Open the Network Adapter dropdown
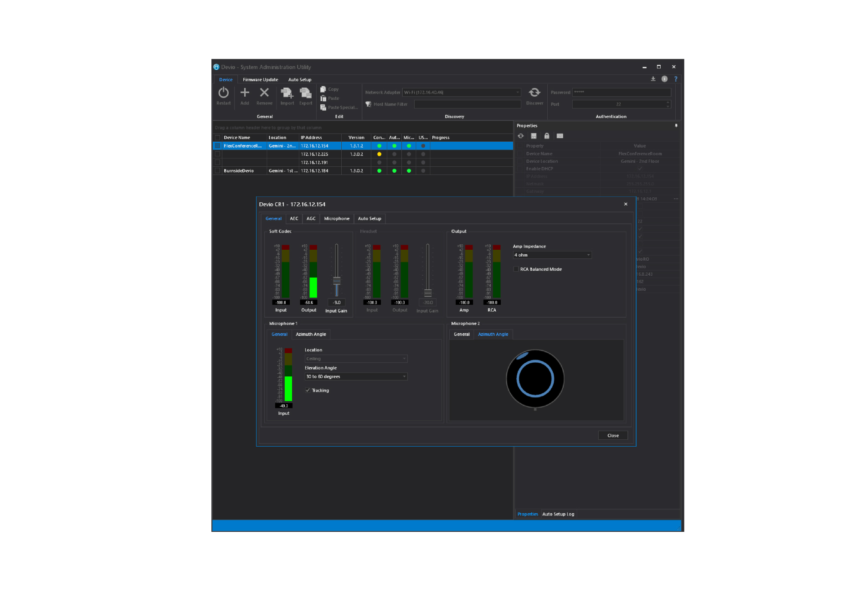 tap(462, 92)
